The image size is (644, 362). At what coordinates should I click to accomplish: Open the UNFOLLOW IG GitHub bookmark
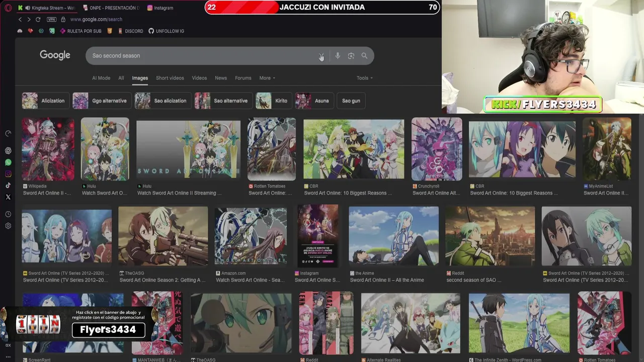point(166,31)
